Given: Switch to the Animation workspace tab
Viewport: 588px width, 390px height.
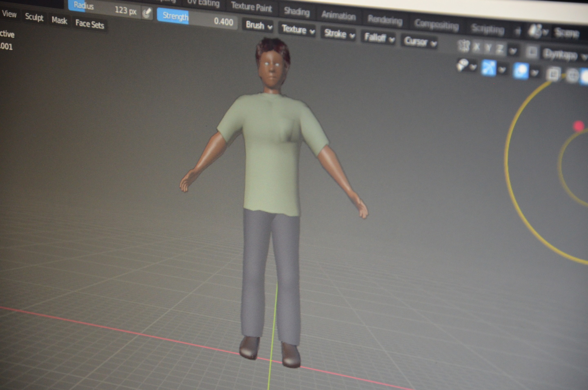Looking at the screenshot, I should (339, 16).
